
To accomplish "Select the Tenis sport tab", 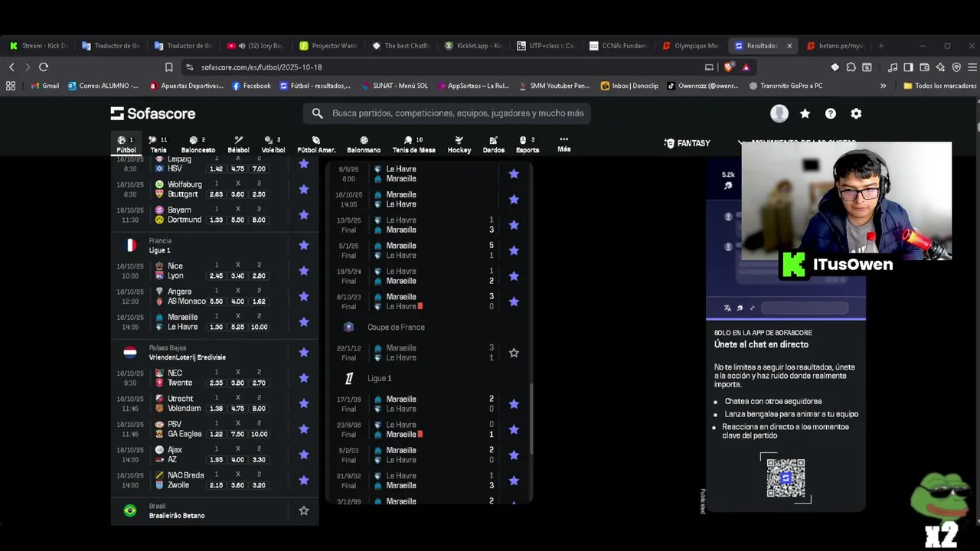I will pos(158,145).
